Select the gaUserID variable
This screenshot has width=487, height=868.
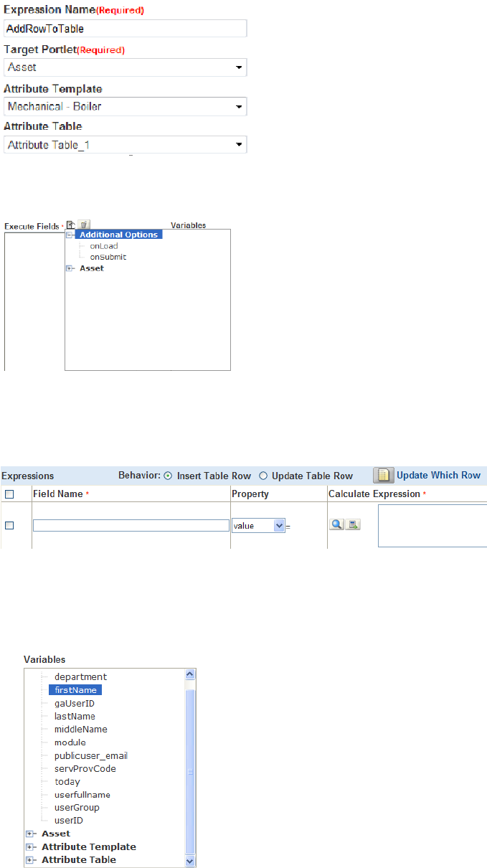click(75, 703)
